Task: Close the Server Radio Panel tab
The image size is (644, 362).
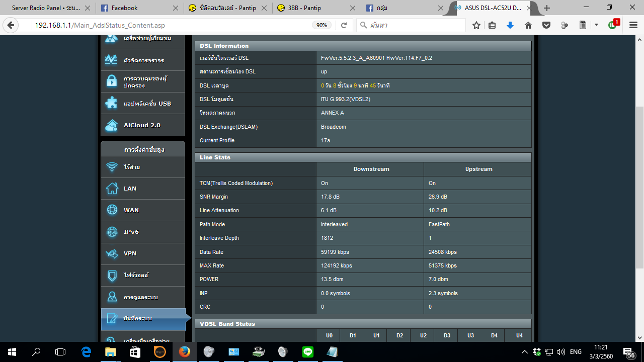Action: [87, 8]
